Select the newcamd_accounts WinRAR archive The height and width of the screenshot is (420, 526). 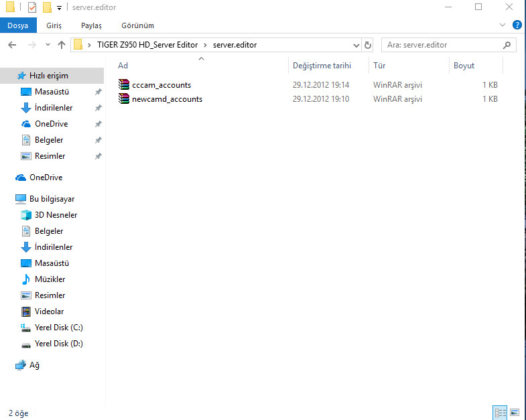tap(166, 99)
